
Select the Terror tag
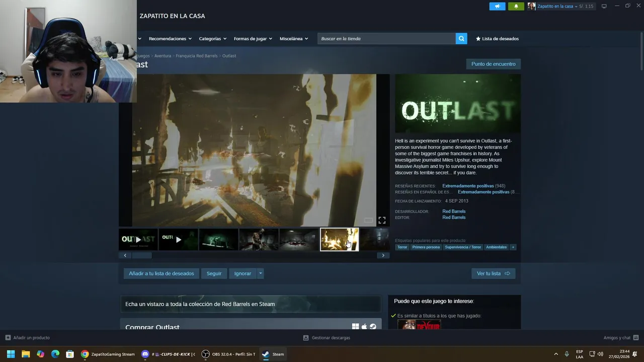click(x=402, y=247)
